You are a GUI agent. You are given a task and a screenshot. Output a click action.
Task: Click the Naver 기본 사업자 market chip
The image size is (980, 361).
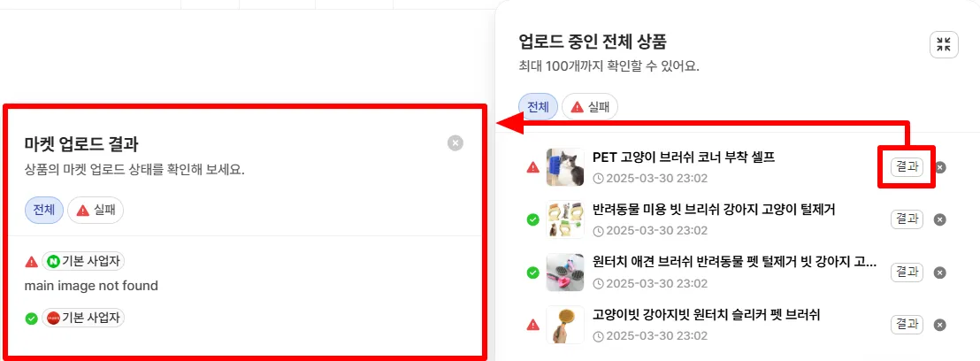point(83,262)
